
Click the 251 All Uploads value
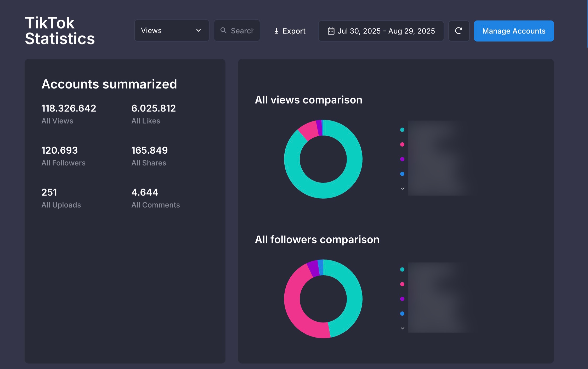coord(49,193)
